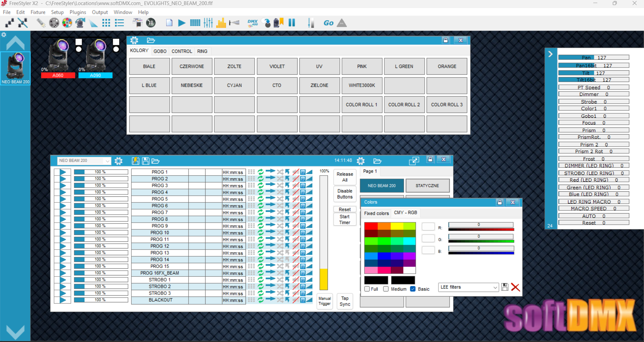Screen dimensions: 644x342
Task: Open the DMX 400 toolbar icon
Action: (x=252, y=23)
